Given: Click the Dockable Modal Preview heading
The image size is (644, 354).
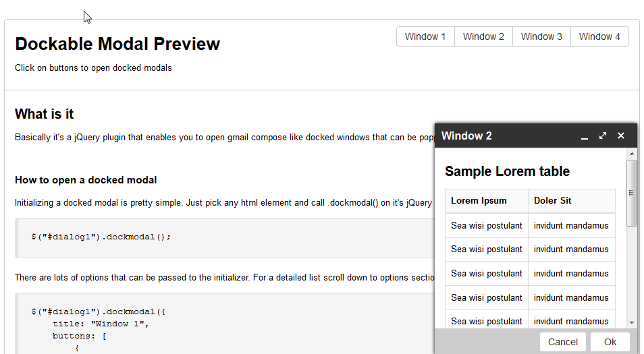Looking at the screenshot, I should tap(117, 44).
